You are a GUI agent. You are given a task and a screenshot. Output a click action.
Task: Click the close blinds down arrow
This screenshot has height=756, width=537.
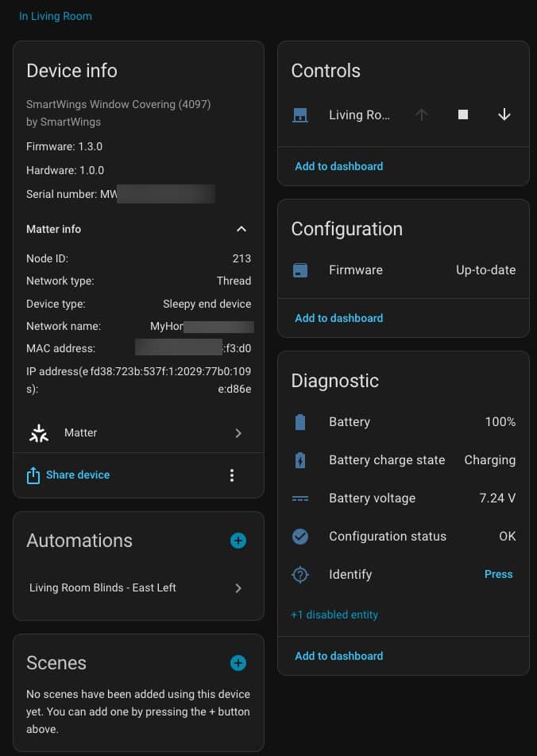click(x=504, y=114)
